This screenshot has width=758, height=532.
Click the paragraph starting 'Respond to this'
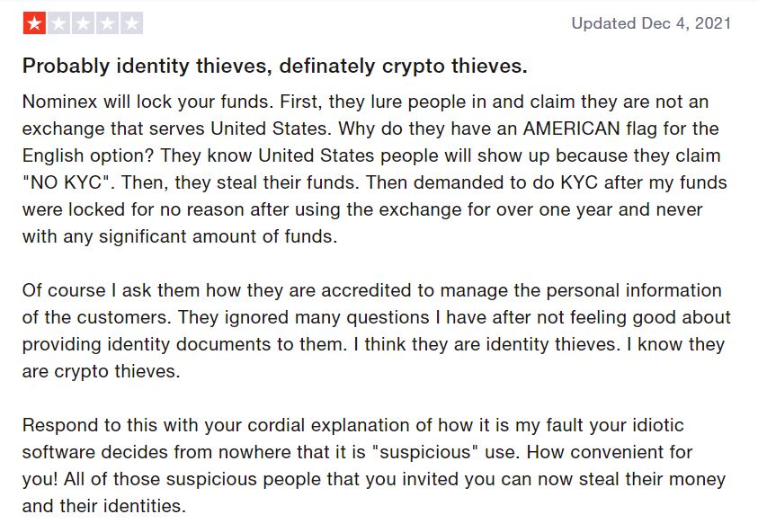(x=374, y=465)
